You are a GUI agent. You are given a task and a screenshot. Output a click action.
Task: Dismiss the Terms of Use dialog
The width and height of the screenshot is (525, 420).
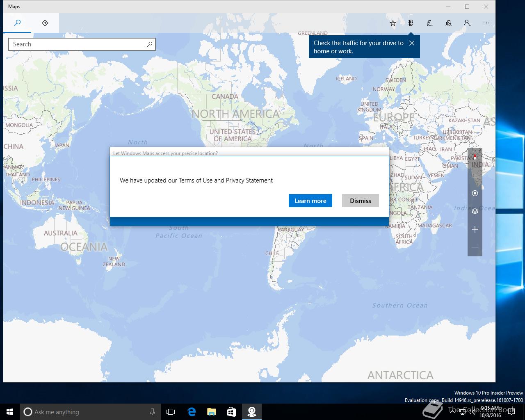361,201
